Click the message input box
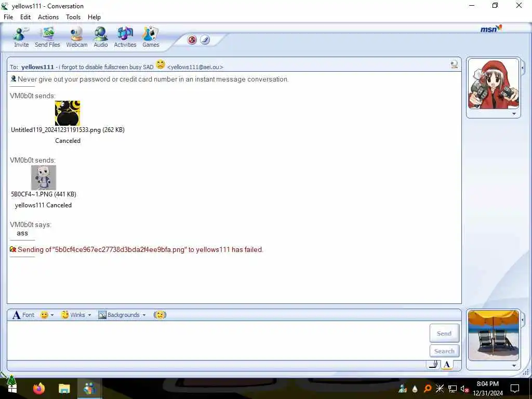The height and width of the screenshot is (399, 532). coord(217,340)
